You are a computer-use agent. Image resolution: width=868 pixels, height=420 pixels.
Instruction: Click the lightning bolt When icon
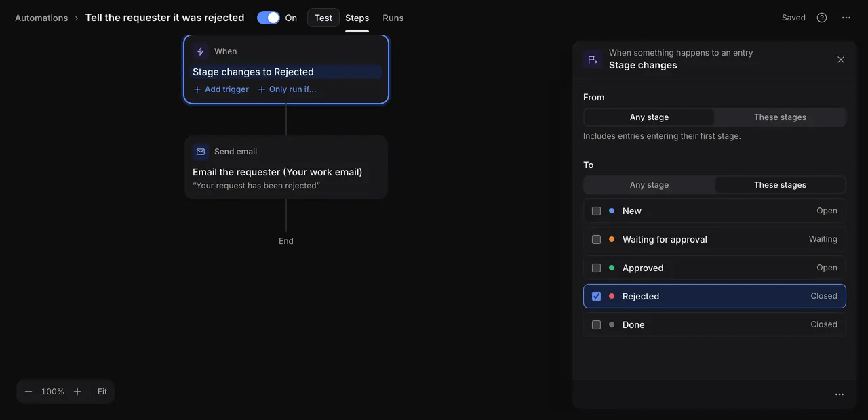pos(200,51)
